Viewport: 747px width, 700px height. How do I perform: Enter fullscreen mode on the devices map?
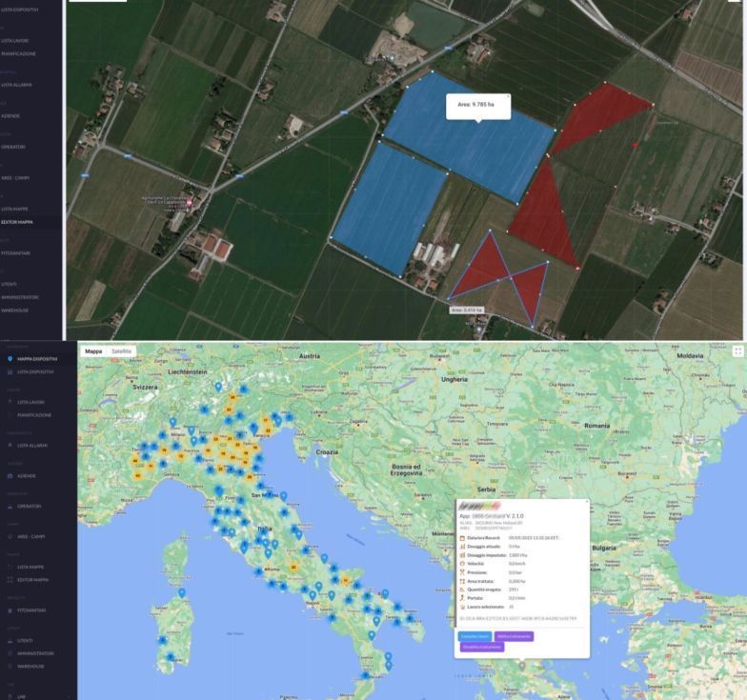(737, 351)
